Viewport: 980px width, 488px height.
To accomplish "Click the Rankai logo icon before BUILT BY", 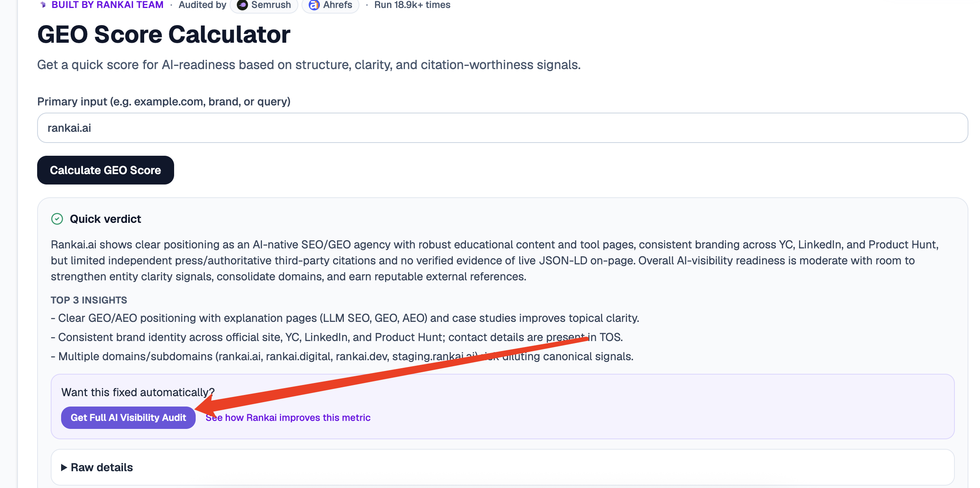I will [43, 5].
